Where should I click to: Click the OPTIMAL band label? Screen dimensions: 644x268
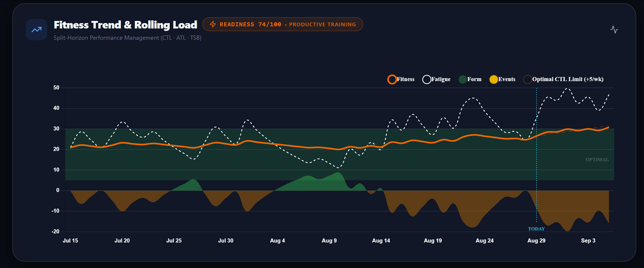coord(597,160)
